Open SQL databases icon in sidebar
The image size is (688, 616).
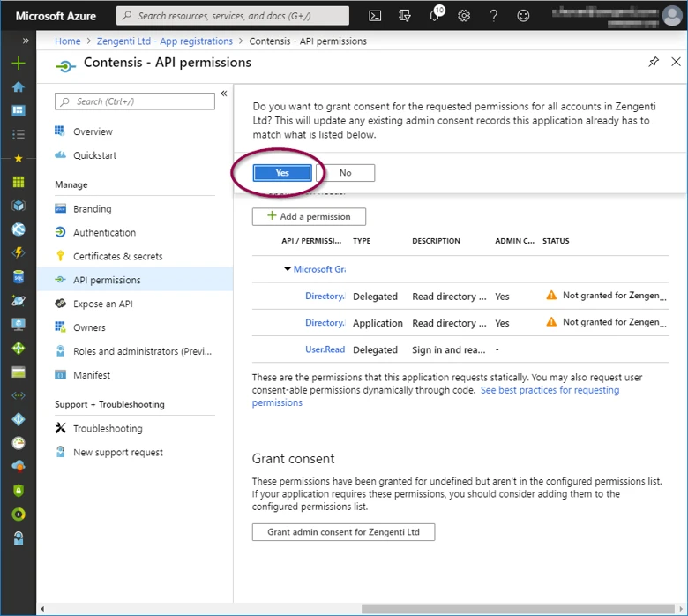pyautogui.click(x=19, y=277)
